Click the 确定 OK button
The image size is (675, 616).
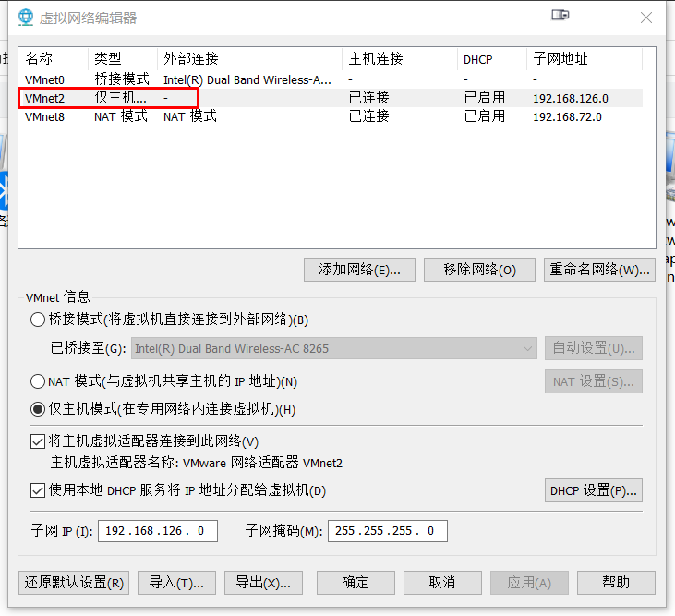356,583
